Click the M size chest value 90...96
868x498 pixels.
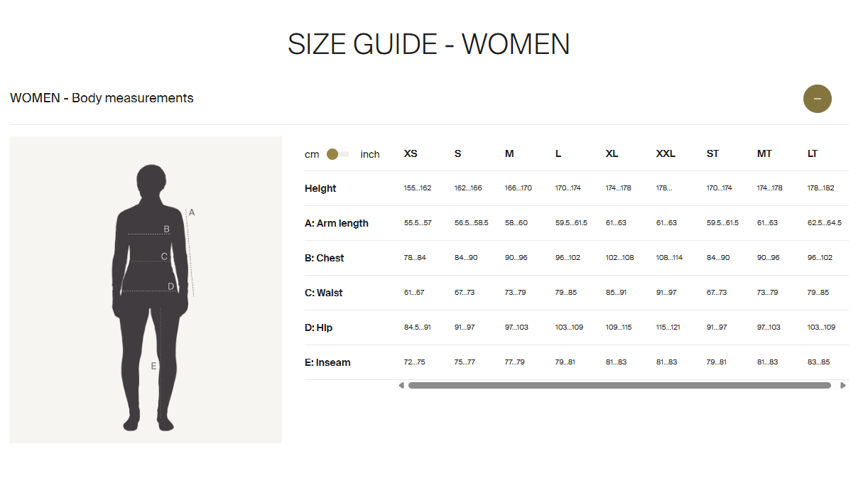[516, 258]
